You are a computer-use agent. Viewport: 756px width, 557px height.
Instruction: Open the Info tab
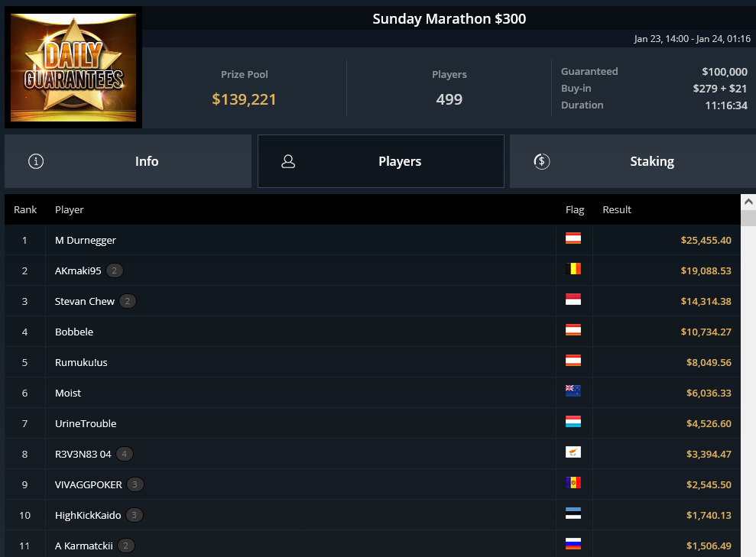[128, 161]
